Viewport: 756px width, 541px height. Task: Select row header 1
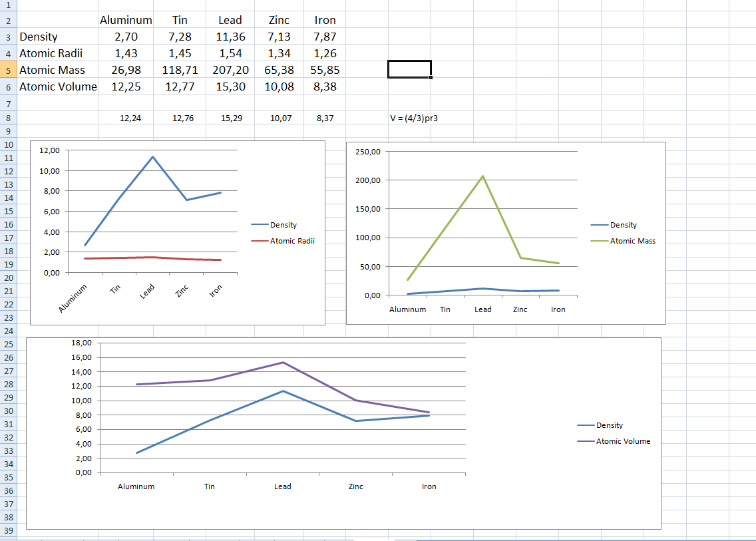tap(8, 4)
